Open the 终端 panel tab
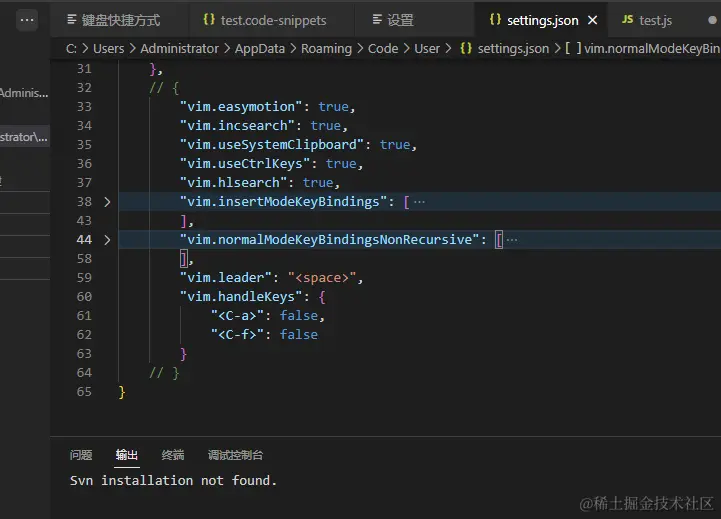The image size is (721, 519). (x=173, y=455)
